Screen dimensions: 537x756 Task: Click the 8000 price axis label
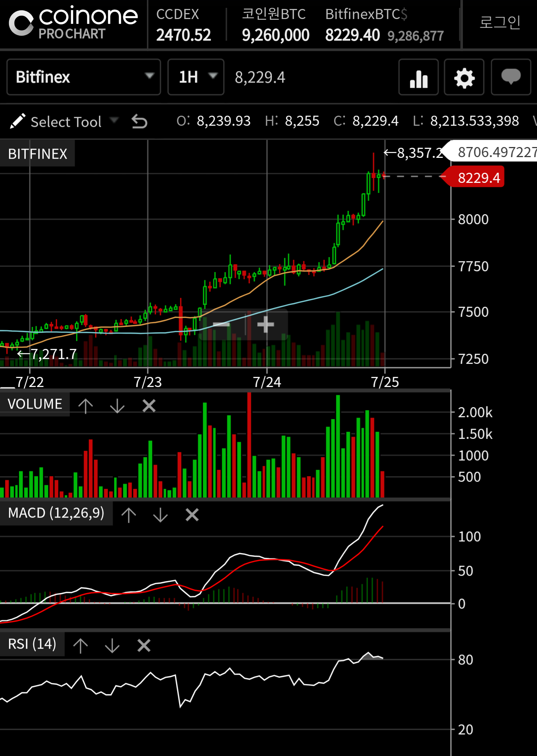tap(473, 219)
